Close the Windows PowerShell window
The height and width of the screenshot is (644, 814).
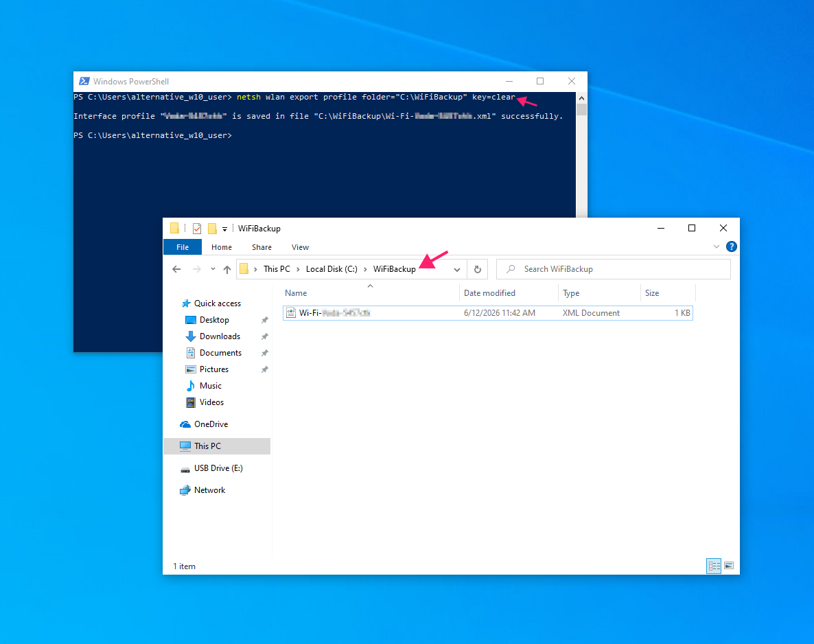572,81
